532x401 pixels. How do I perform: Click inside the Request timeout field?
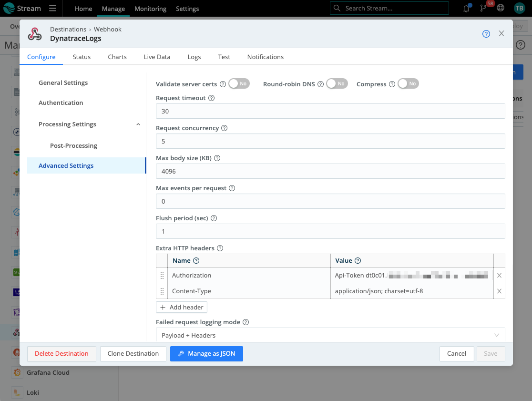(330, 111)
